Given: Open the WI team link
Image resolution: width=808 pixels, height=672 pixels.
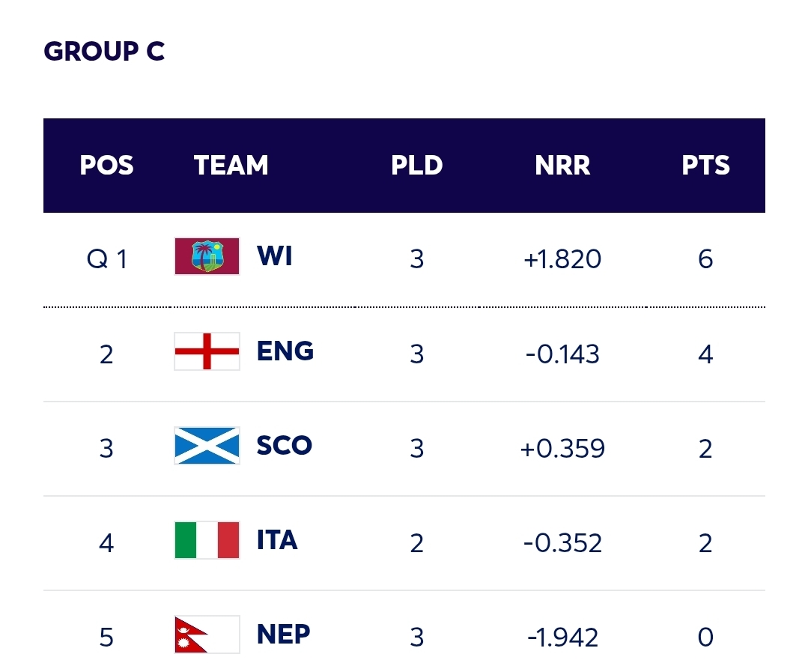Looking at the screenshot, I should tap(274, 256).
